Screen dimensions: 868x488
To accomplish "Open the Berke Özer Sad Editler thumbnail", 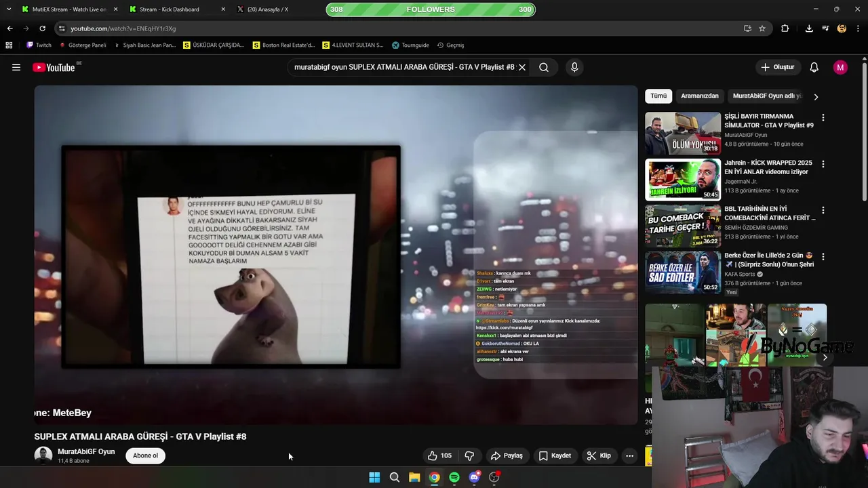I will pyautogui.click(x=683, y=272).
